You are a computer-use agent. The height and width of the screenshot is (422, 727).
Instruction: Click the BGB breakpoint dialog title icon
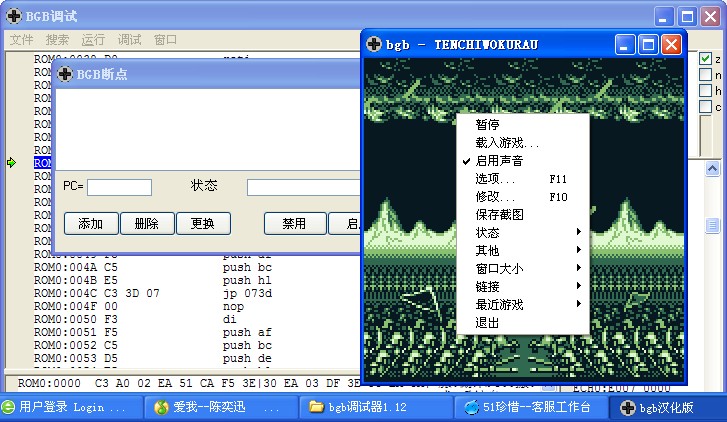65,74
